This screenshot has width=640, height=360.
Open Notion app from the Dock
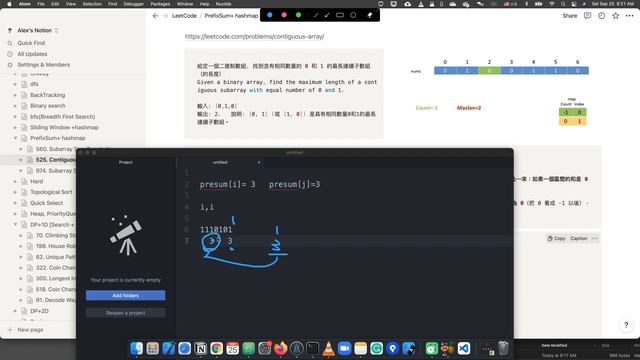[x=200, y=348]
